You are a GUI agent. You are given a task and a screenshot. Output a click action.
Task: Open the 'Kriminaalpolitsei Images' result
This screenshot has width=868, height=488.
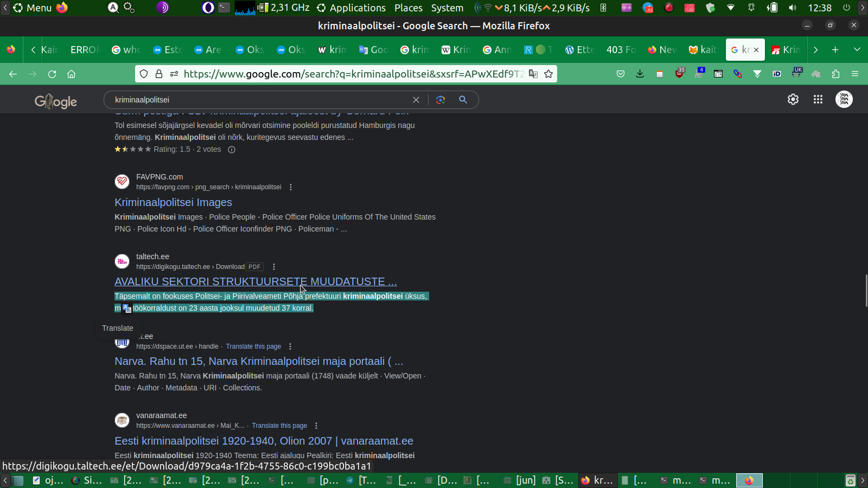(x=173, y=202)
